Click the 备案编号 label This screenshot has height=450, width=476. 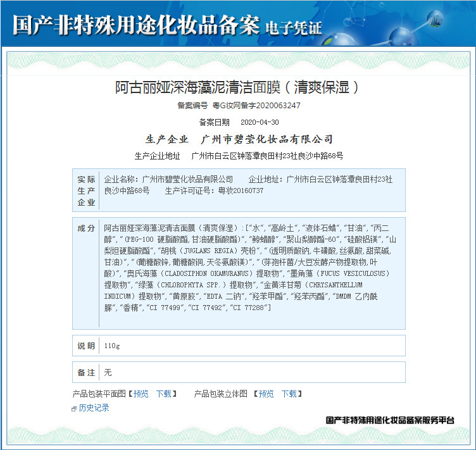click(192, 106)
